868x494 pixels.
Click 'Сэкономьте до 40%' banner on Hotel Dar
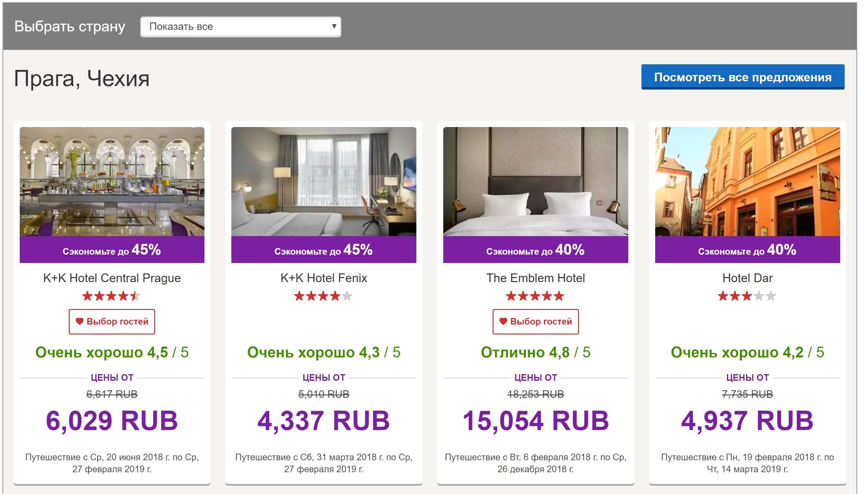(747, 250)
